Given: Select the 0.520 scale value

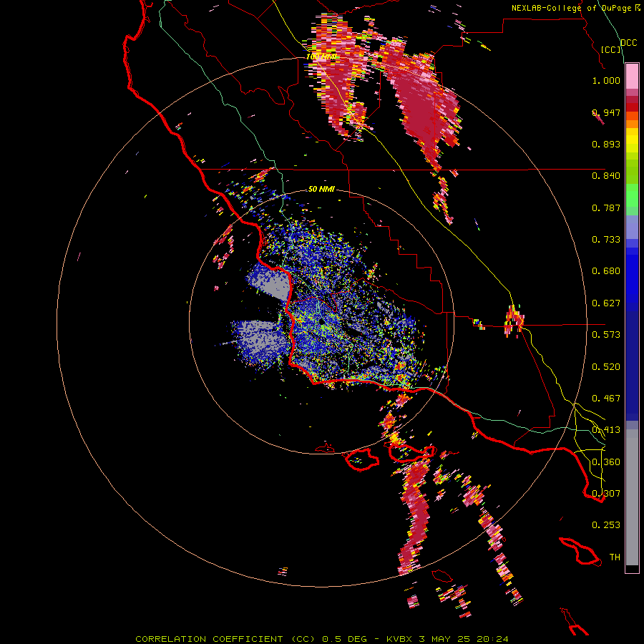Looking at the screenshot, I should [606, 367].
